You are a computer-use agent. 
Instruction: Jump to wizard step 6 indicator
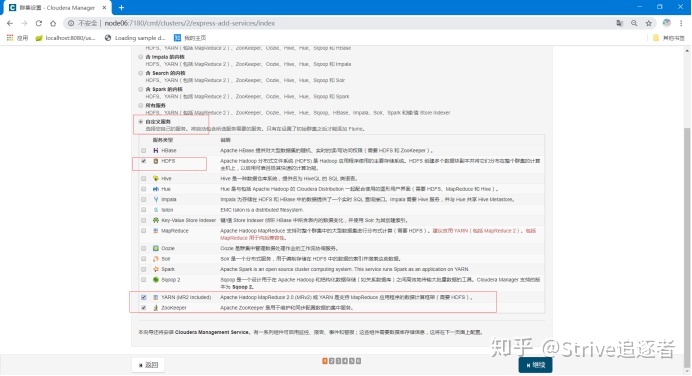pyautogui.click(x=358, y=361)
